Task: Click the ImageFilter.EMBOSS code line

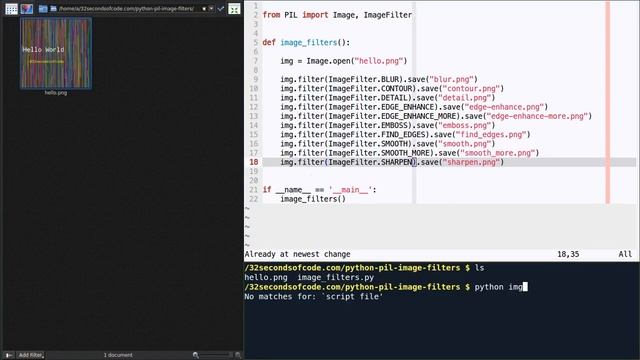Action: coord(387,125)
